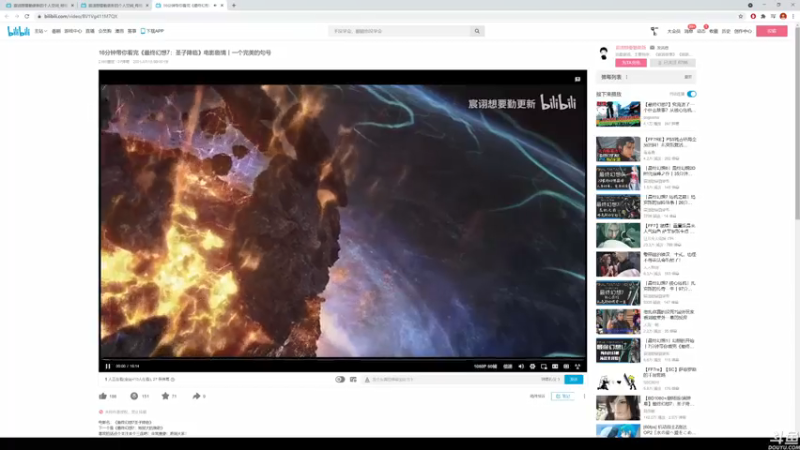Open the three-dot more menu below video
The height and width of the screenshot is (450, 800).
[585, 396]
